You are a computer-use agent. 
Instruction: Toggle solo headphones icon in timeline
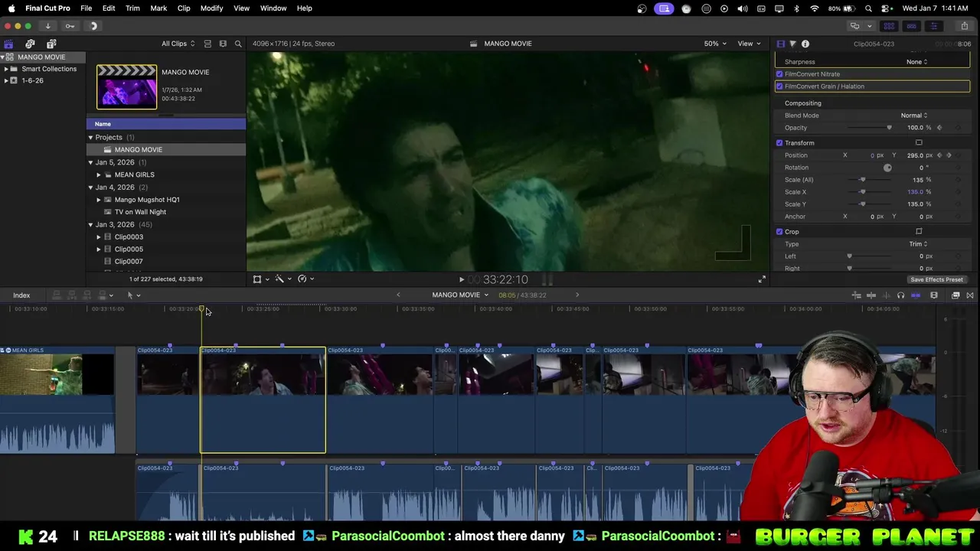900,295
